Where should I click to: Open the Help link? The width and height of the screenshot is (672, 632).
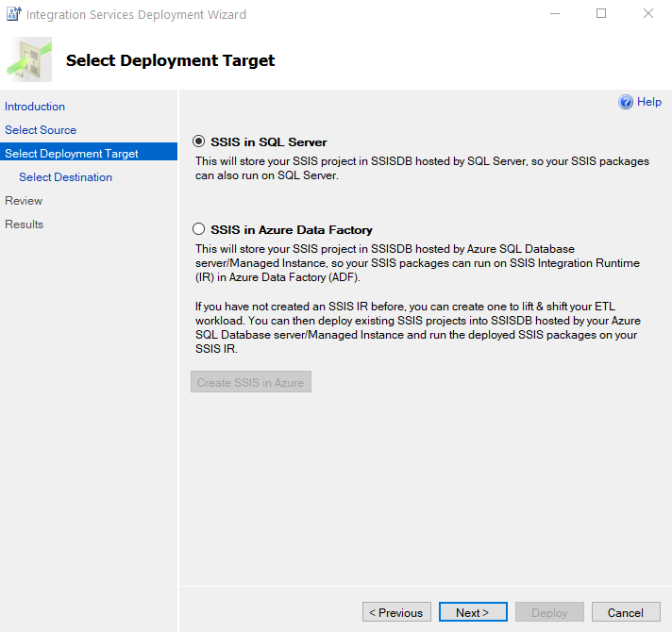coord(649,102)
